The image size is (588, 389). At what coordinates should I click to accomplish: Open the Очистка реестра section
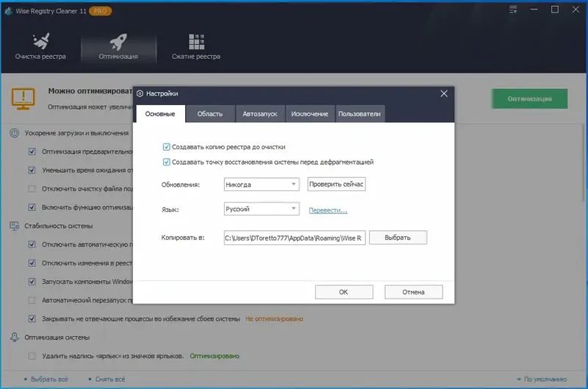[x=40, y=47]
